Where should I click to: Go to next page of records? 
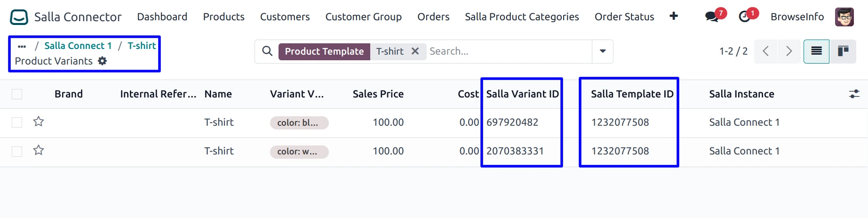pyautogui.click(x=789, y=51)
